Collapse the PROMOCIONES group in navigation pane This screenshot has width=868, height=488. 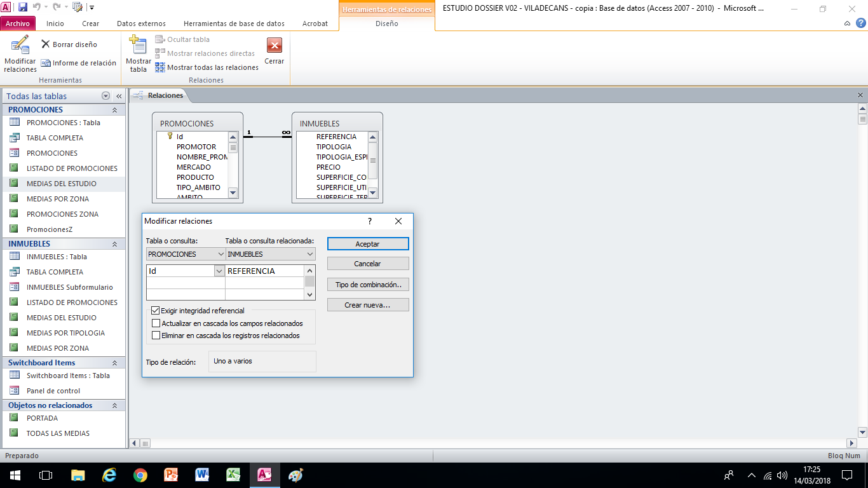coord(115,110)
